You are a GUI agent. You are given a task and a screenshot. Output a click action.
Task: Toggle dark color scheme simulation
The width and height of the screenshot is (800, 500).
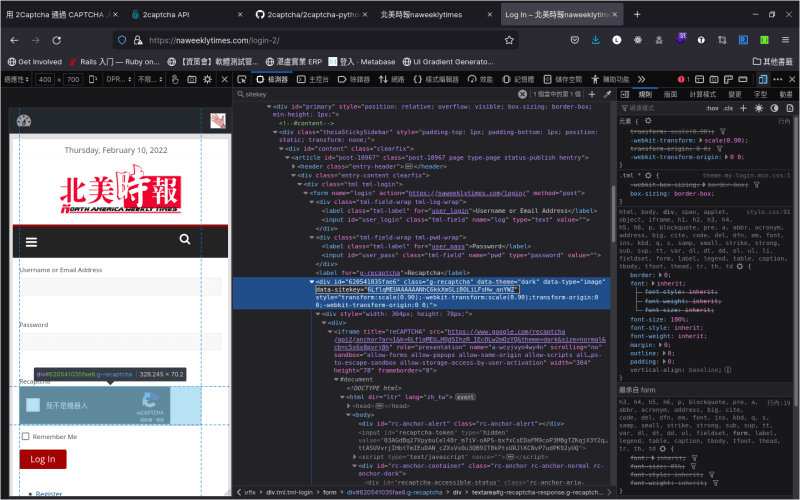pos(774,108)
